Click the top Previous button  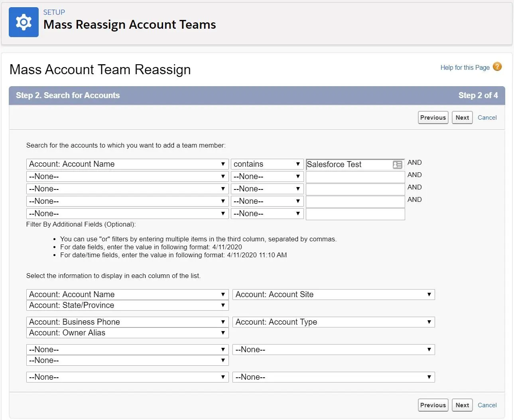(x=433, y=118)
